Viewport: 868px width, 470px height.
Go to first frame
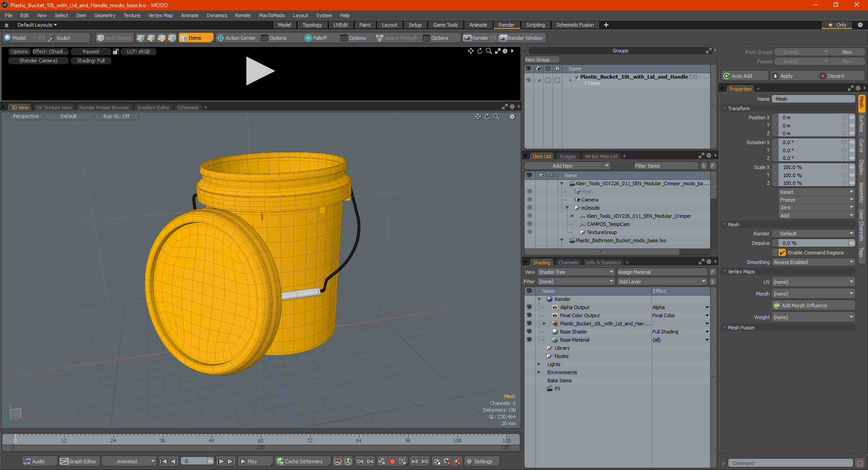(x=164, y=461)
